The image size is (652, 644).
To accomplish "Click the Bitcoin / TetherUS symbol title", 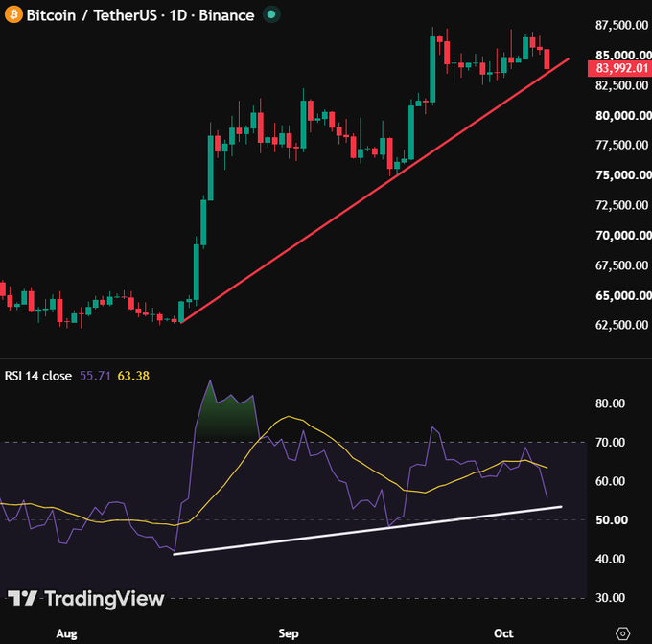I will point(141,15).
